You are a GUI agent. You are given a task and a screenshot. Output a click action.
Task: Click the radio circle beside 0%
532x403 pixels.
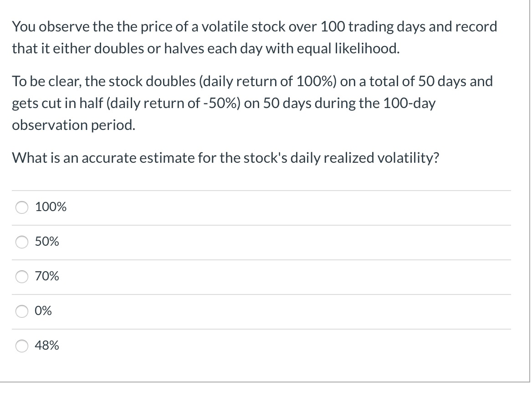[21, 311]
